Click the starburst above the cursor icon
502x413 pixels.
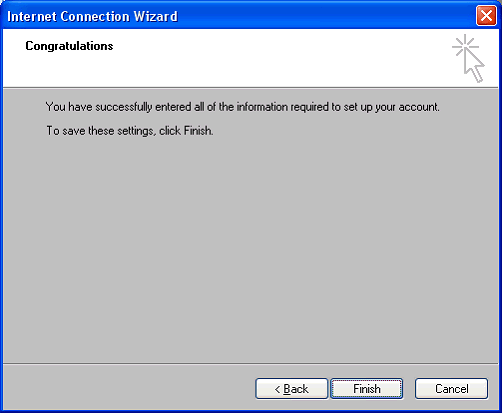pos(464,45)
